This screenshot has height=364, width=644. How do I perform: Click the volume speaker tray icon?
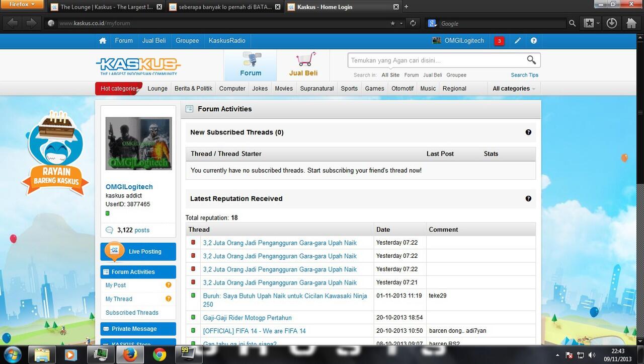tap(592, 355)
